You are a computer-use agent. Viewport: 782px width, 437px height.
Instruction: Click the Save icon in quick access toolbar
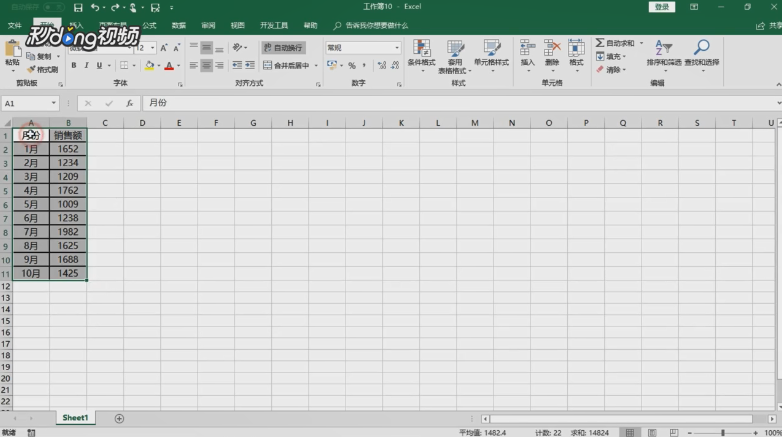pos(78,7)
